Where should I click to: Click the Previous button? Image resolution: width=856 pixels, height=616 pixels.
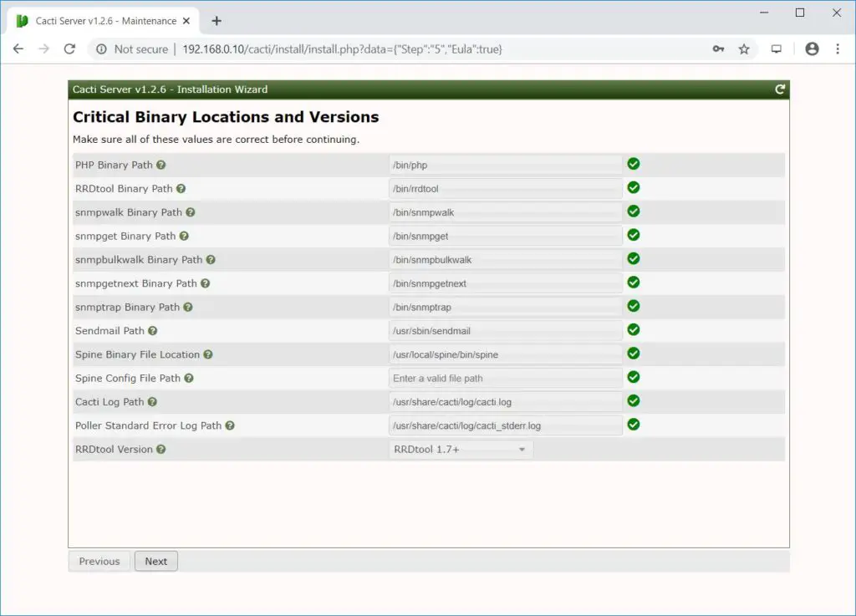pos(99,561)
